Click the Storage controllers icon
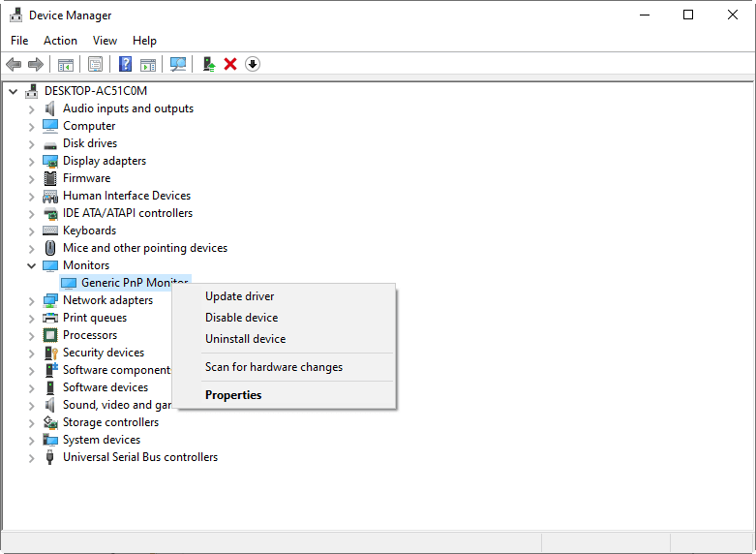Image resolution: width=756 pixels, height=554 pixels. tap(50, 422)
